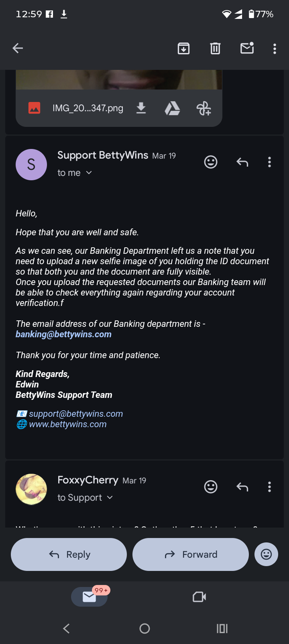Download the IMG_20...347.png attachment

pos(141,108)
